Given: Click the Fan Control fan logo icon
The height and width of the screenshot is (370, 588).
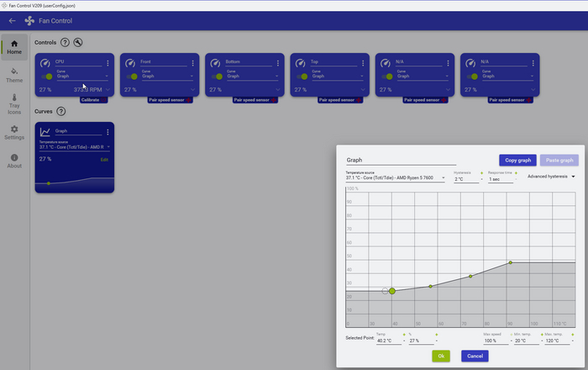Looking at the screenshot, I should tap(29, 21).
